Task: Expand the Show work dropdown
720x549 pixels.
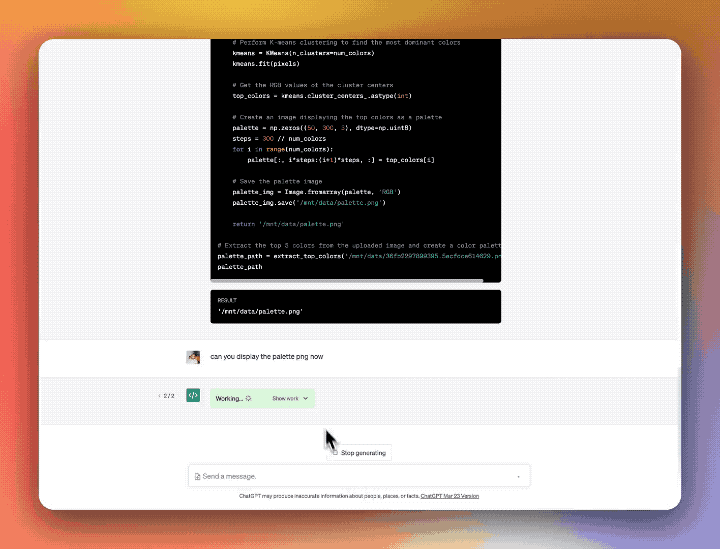Action: [290, 398]
